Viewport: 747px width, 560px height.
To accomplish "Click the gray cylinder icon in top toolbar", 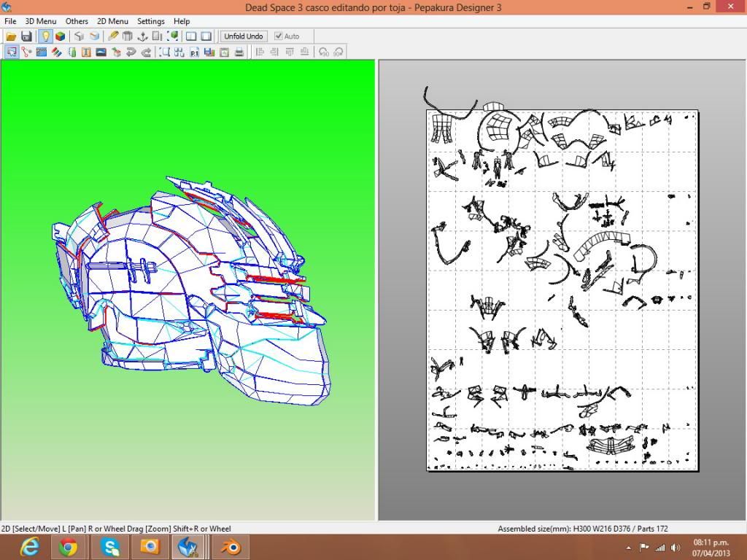I will (x=128, y=36).
